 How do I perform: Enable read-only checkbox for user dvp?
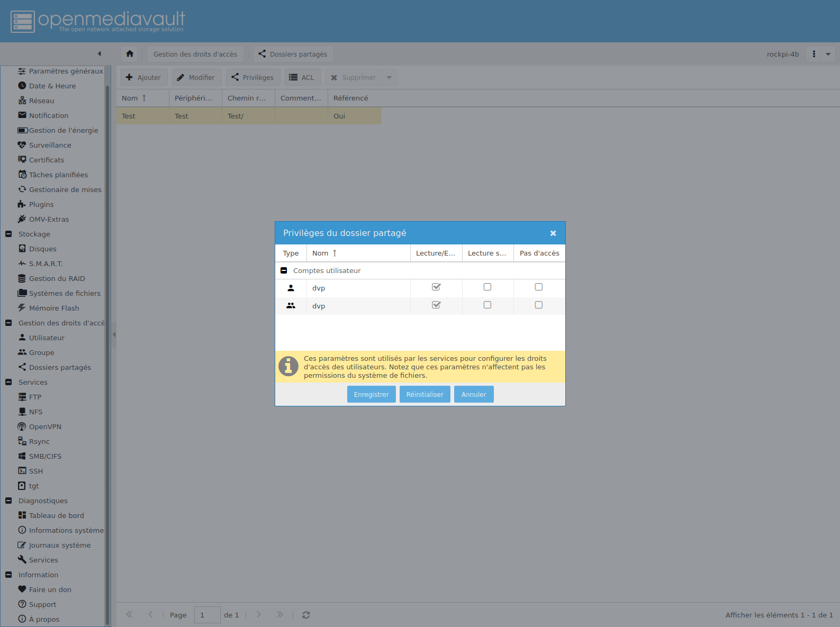pos(487,287)
